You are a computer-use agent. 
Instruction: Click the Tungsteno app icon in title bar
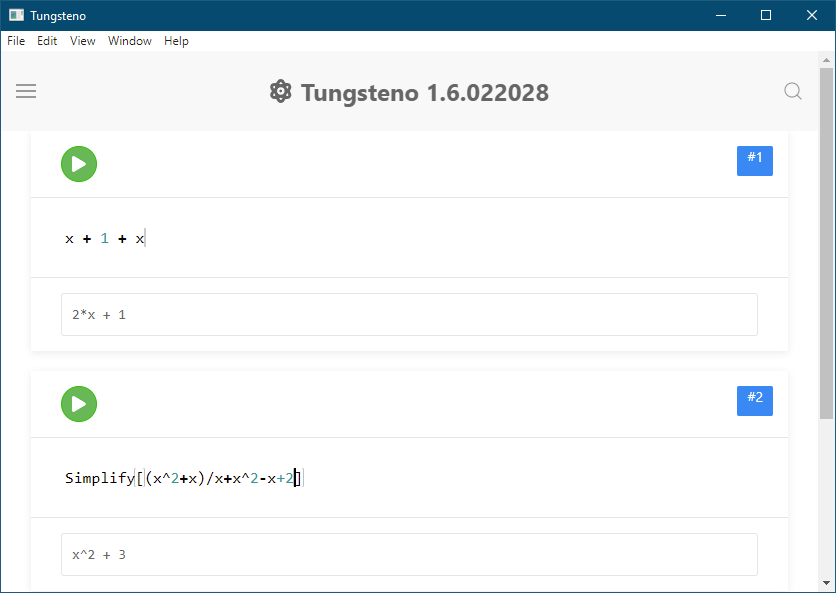(x=16, y=15)
